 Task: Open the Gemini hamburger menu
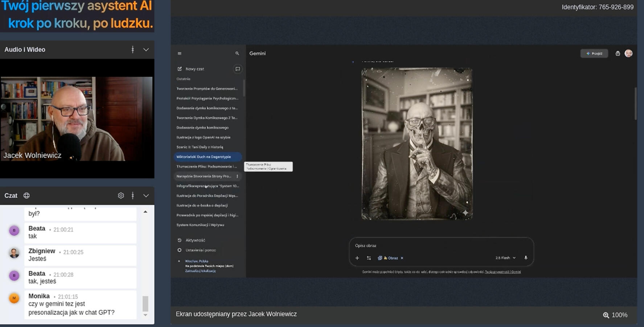(179, 53)
